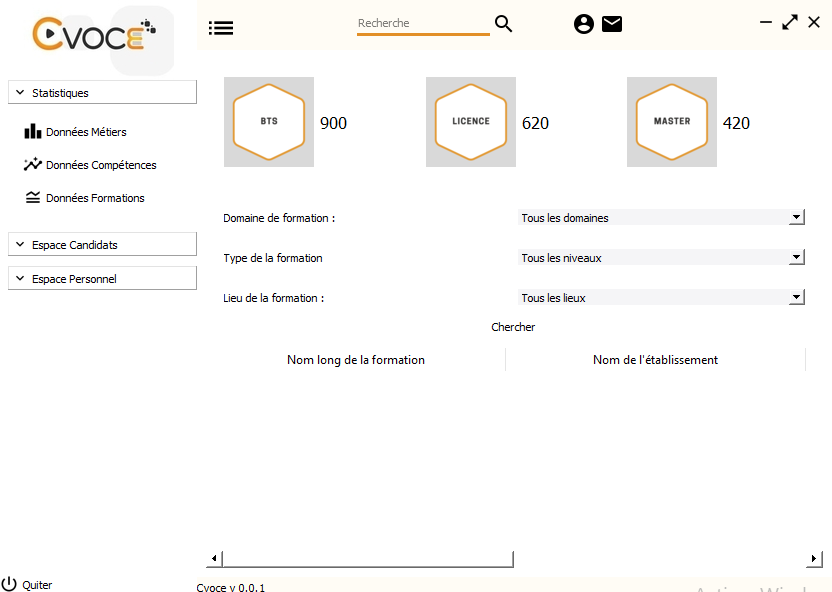The width and height of the screenshot is (832, 592).
Task: Open the Tous les domaines dropdown
Action: pos(796,217)
